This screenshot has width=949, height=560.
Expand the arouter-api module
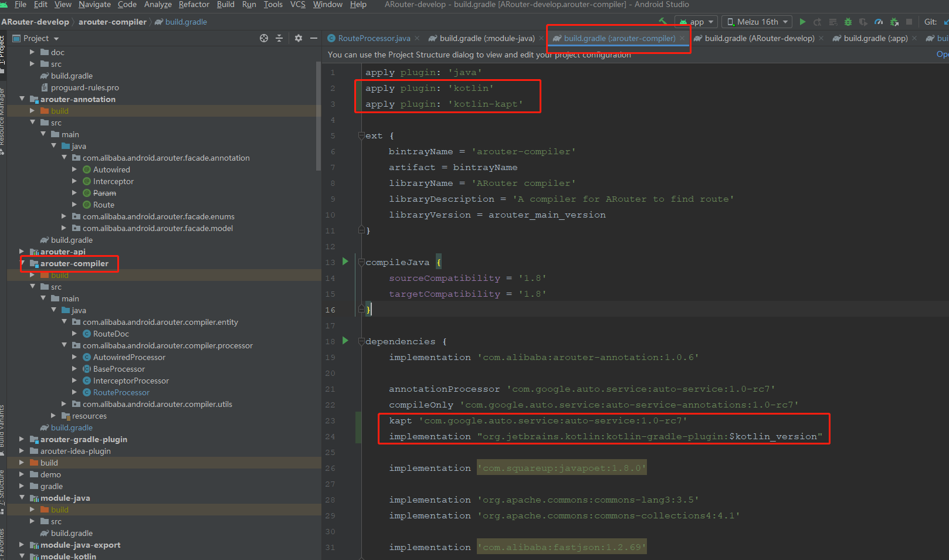(x=22, y=252)
